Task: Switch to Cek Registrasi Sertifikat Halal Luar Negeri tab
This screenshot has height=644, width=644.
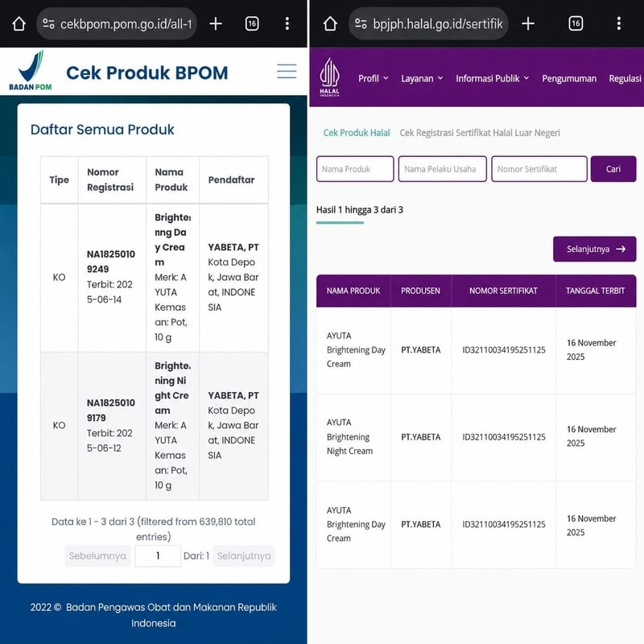Action: (x=480, y=133)
